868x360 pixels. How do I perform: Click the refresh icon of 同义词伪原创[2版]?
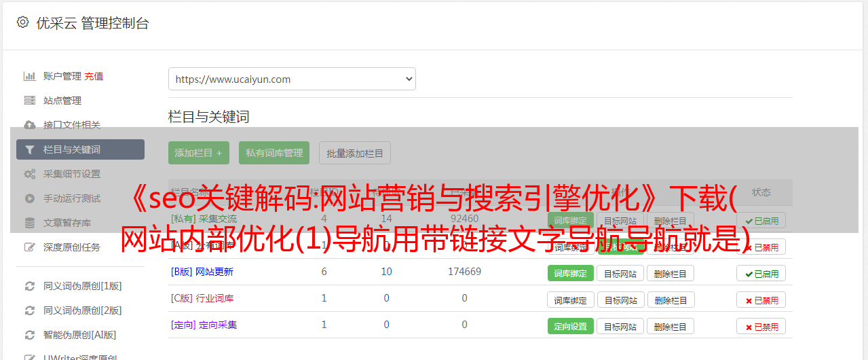coord(29,310)
